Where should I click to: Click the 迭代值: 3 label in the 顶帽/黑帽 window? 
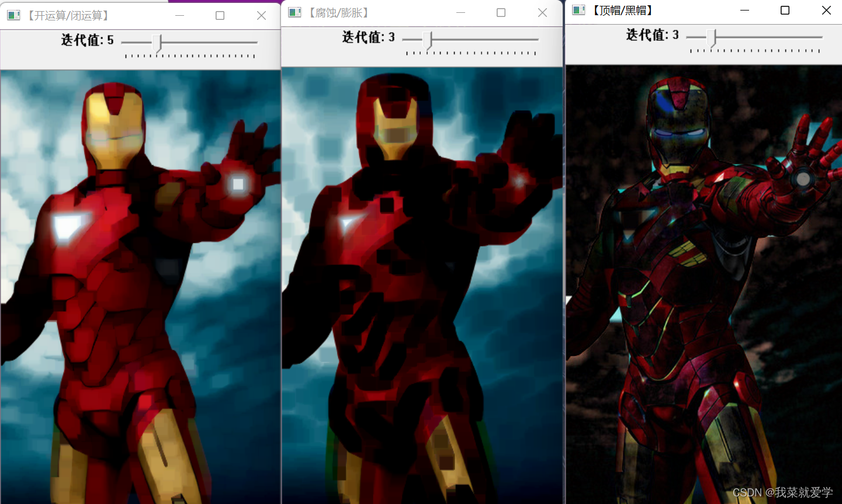pyautogui.click(x=653, y=35)
